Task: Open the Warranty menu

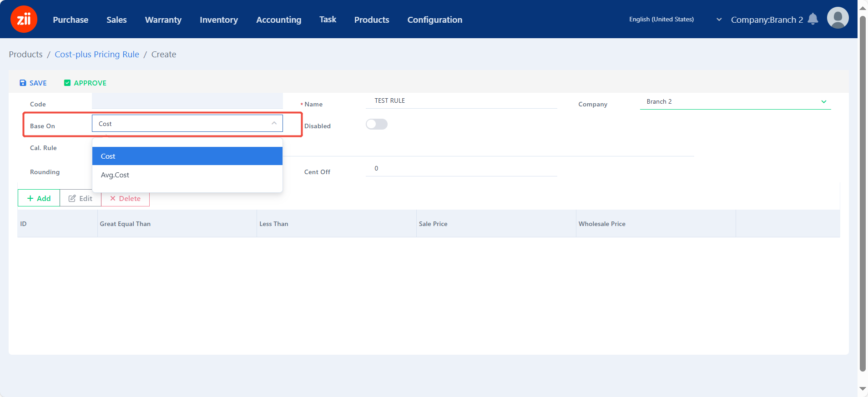Action: [163, 20]
